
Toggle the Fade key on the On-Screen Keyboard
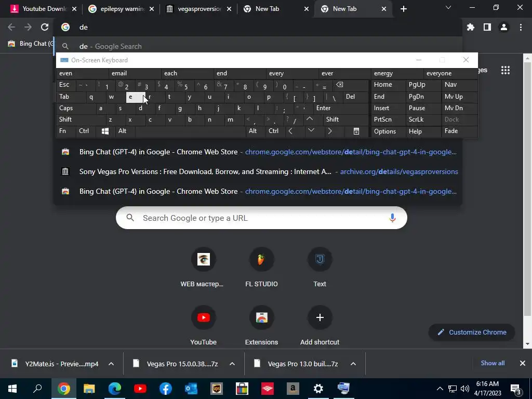point(459,131)
